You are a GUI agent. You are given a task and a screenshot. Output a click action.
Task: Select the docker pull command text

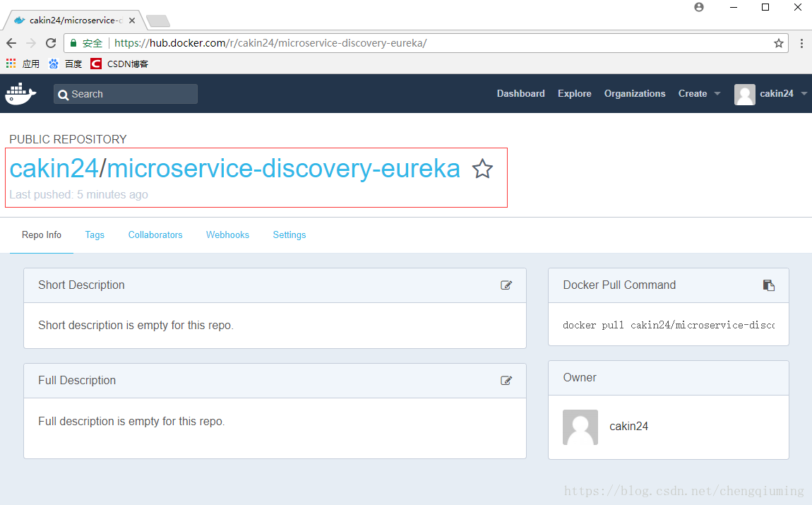click(669, 326)
